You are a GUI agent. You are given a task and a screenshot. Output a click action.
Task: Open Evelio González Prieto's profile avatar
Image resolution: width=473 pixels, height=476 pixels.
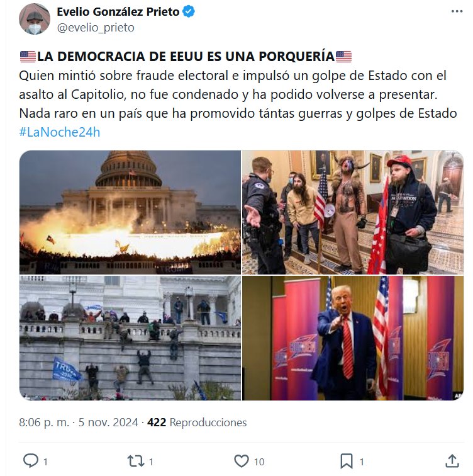tap(34, 19)
